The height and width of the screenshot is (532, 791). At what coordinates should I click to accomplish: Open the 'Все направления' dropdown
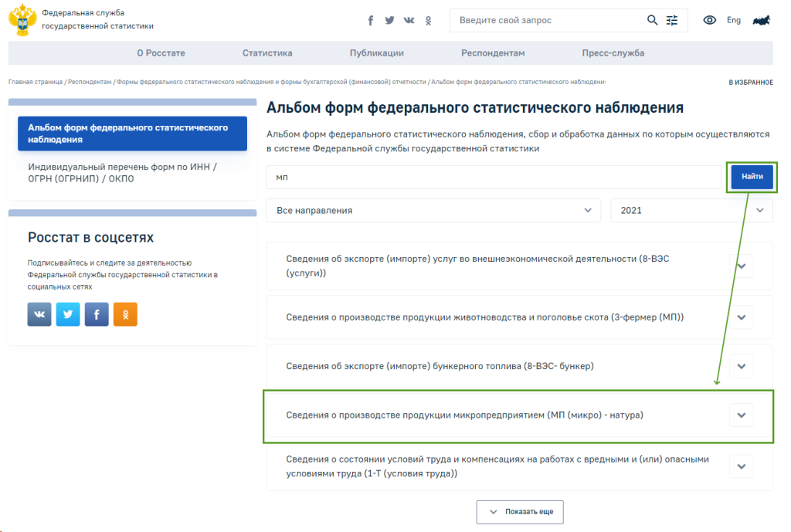click(433, 210)
